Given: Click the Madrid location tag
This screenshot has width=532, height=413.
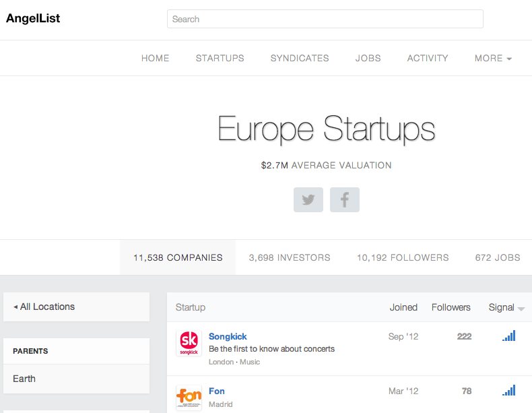Looking at the screenshot, I should pos(220,404).
